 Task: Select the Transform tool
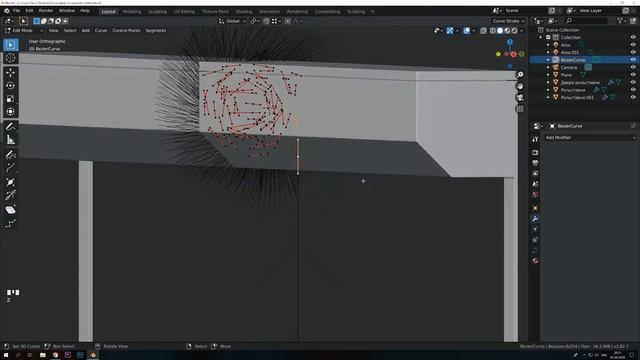(11, 111)
